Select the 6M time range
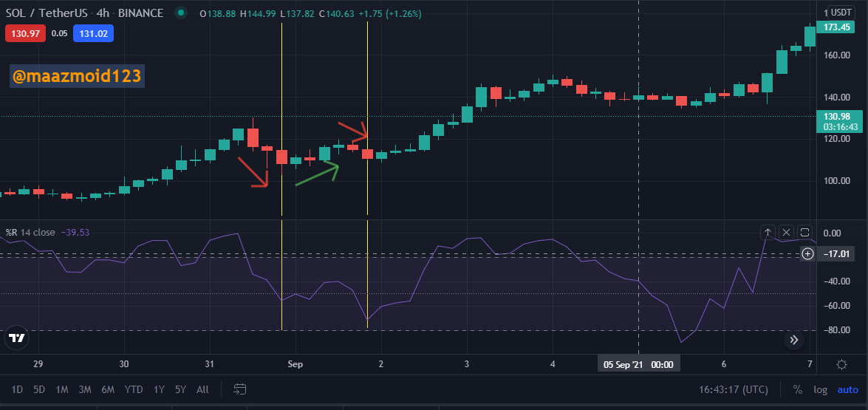 click(108, 389)
